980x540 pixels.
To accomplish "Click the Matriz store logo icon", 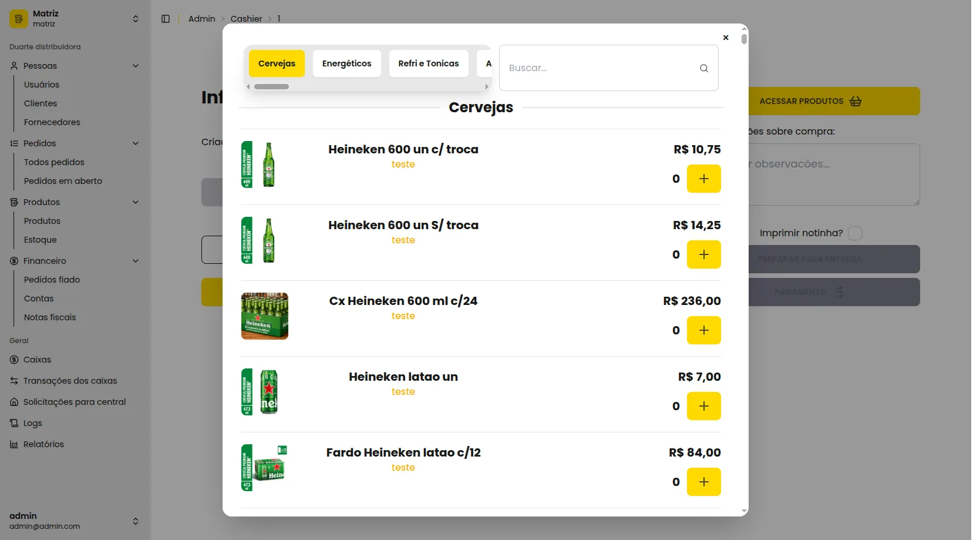I will 19,19.
